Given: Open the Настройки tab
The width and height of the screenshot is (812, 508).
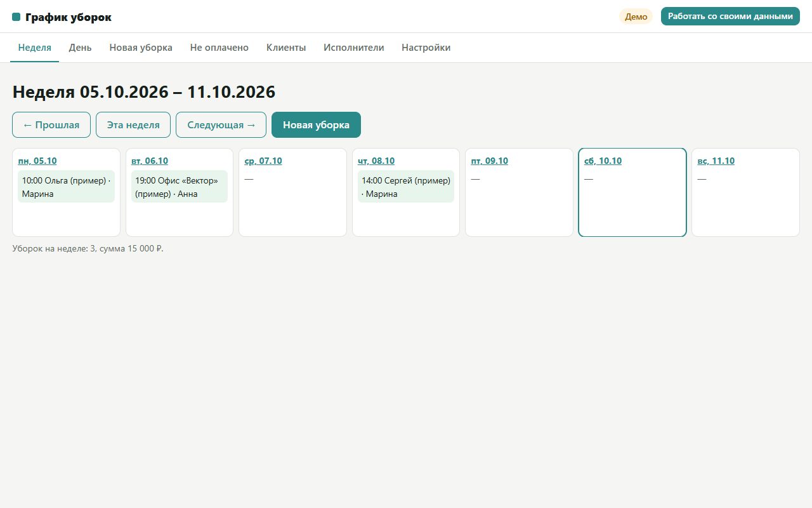Looking at the screenshot, I should tap(426, 48).
